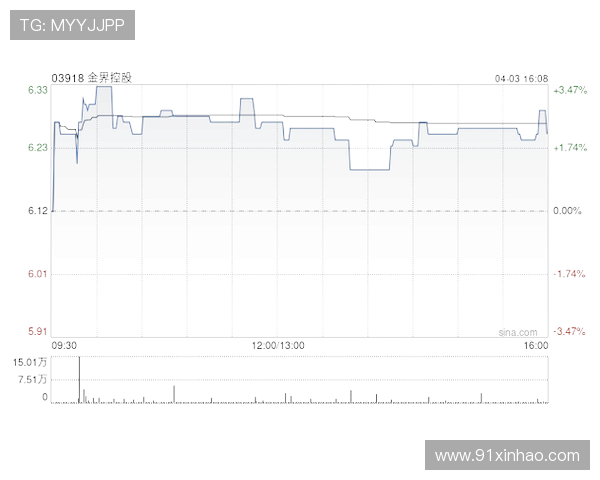Click the dashed previous-close midline in the chart
The height and width of the screenshot is (480, 600).
tap(300, 209)
